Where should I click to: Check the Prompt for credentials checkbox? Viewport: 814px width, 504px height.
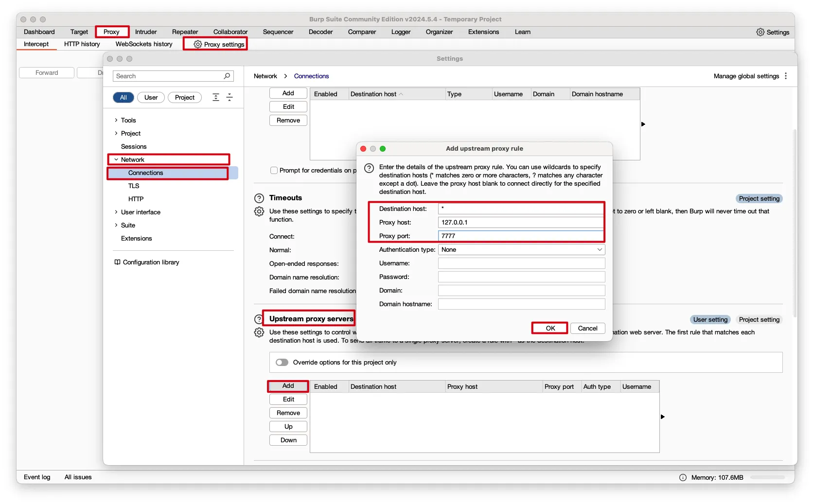[x=274, y=171]
